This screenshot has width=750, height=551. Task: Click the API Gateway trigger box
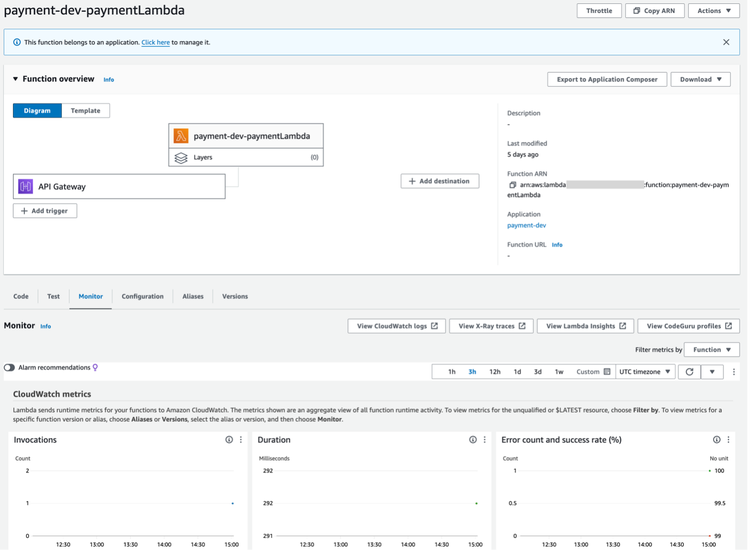[119, 187]
